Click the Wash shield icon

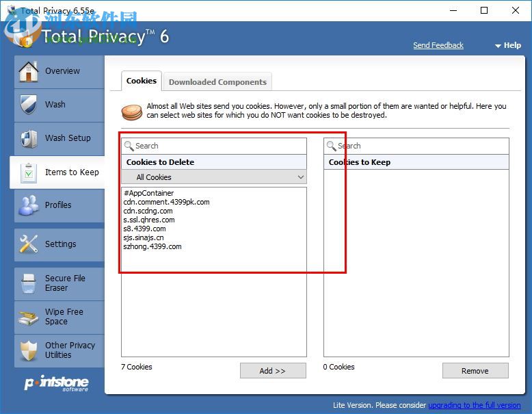click(x=29, y=104)
